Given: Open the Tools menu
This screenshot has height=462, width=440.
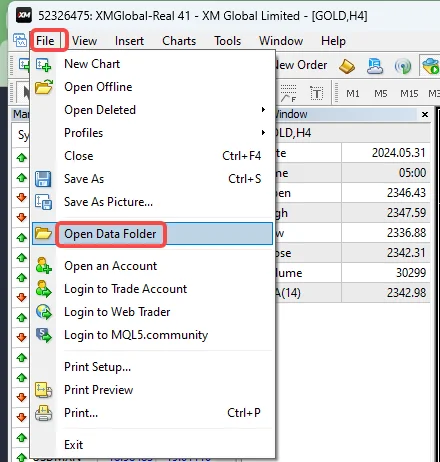Looking at the screenshot, I should (x=228, y=41).
